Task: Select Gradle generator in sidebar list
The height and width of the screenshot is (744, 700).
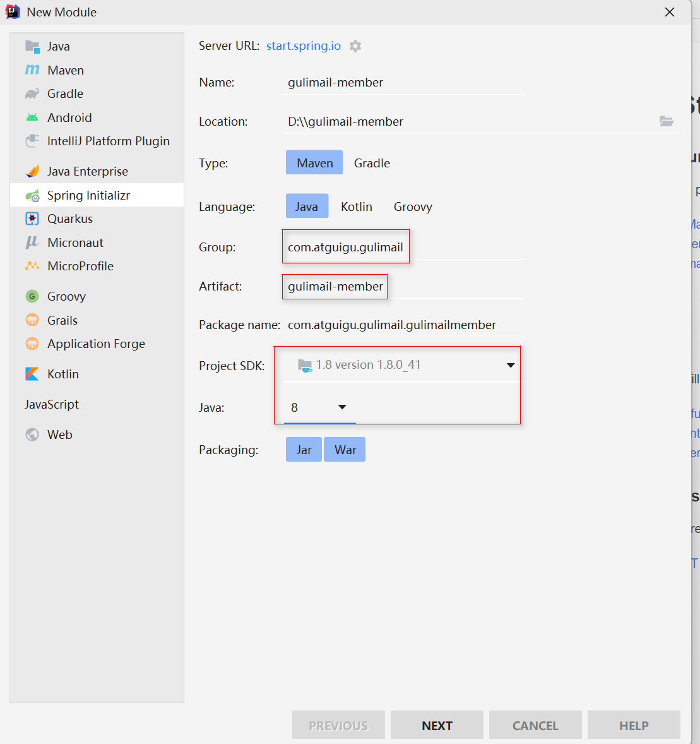Action: coord(97,94)
